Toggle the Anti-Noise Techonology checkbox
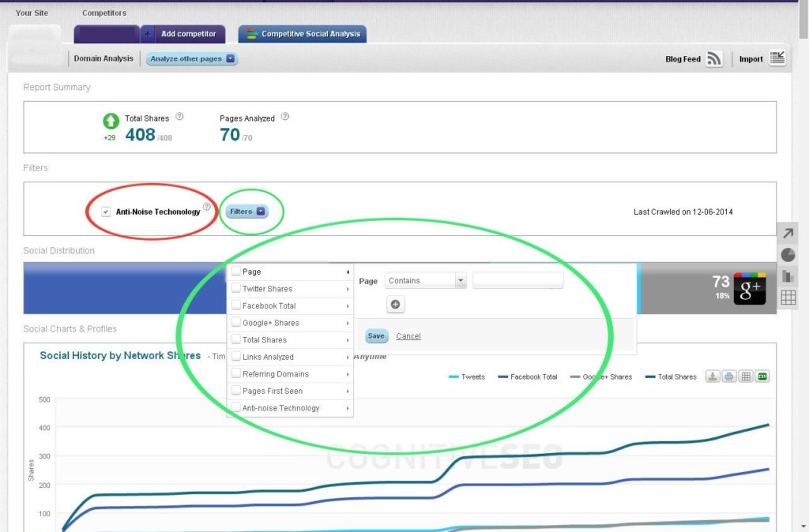The width and height of the screenshot is (809, 532). [x=106, y=212]
